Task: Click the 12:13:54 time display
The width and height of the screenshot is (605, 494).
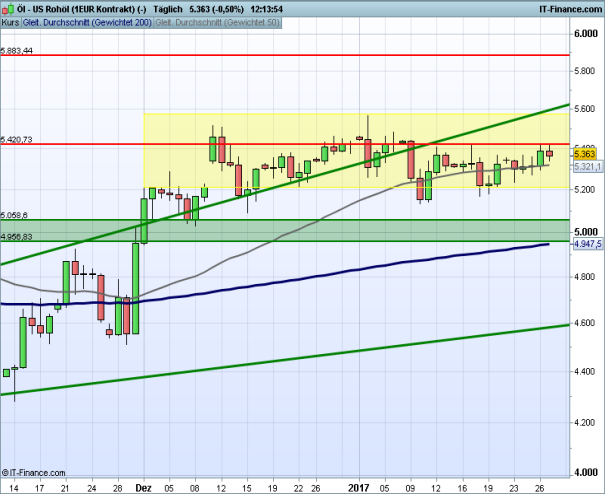Action: [266, 9]
